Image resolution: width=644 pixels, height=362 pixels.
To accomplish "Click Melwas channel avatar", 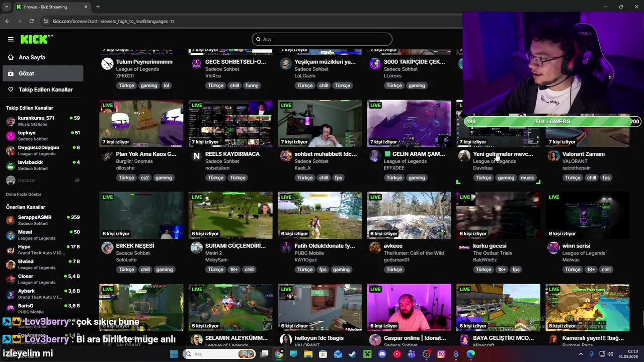I will (x=553, y=248).
